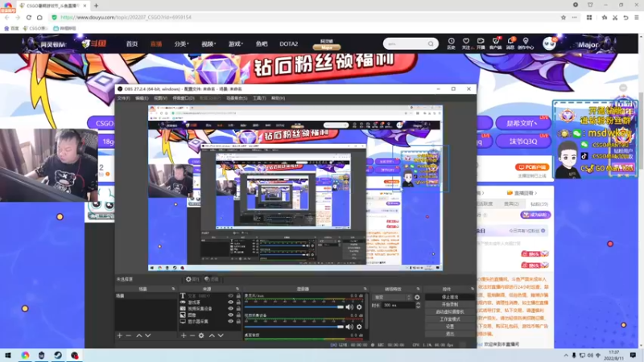Image resolution: width=644 pixels, height=362 pixels.
Task: Mute the 麦克风/Aux speaker icon
Action: pos(349,307)
